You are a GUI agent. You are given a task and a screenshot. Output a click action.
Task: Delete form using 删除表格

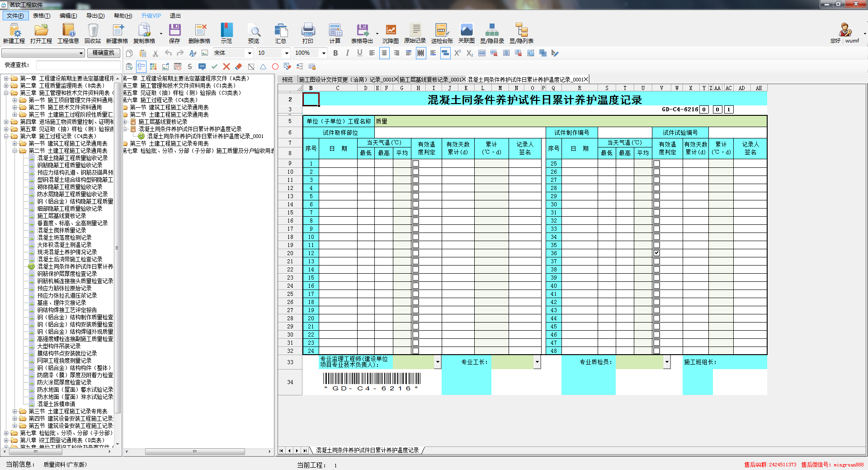(199, 33)
